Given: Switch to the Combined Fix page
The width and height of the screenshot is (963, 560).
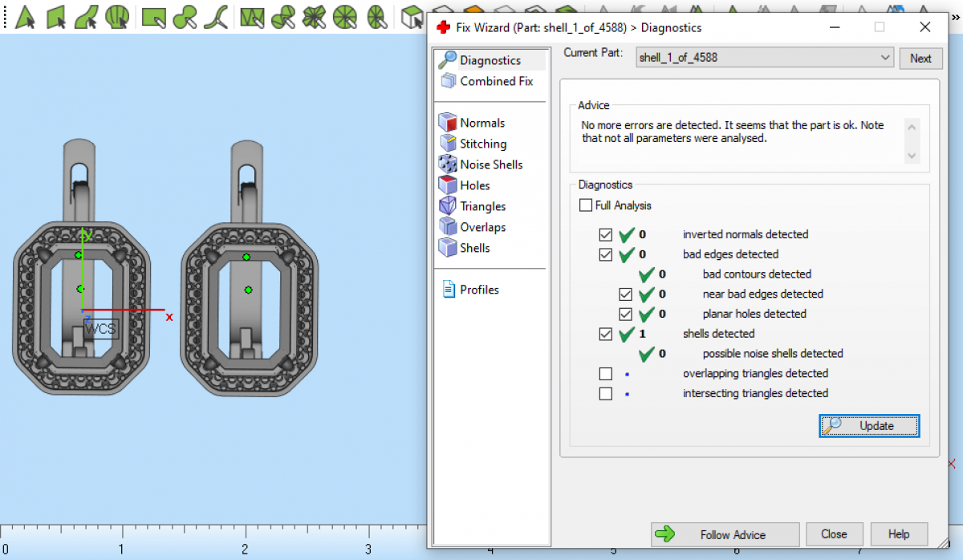Looking at the screenshot, I should click(x=495, y=81).
